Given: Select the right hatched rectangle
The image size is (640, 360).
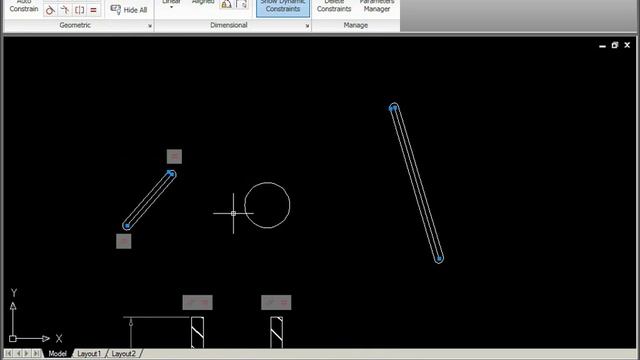Looking at the screenshot, I should [276, 332].
